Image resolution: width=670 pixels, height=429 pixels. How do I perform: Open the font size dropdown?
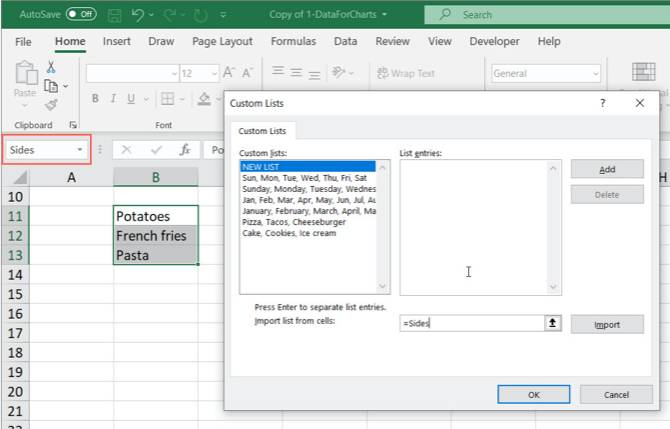213,74
